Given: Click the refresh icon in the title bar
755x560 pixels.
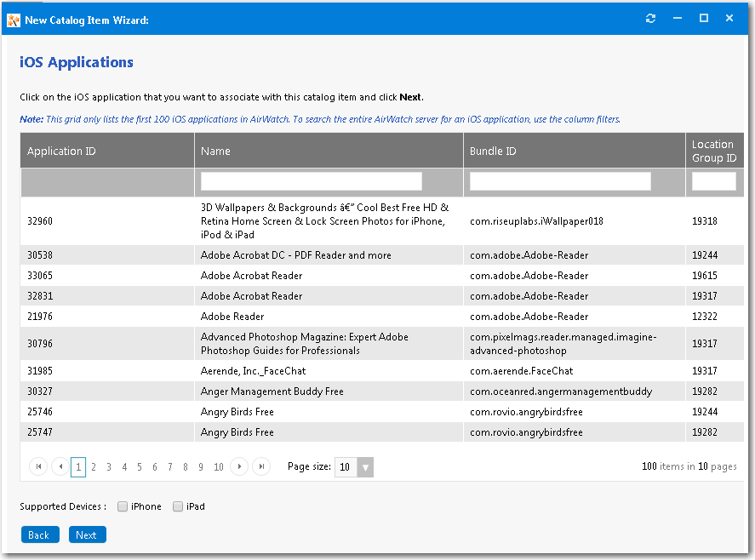Looking at the screenshot, I should 650,17.
